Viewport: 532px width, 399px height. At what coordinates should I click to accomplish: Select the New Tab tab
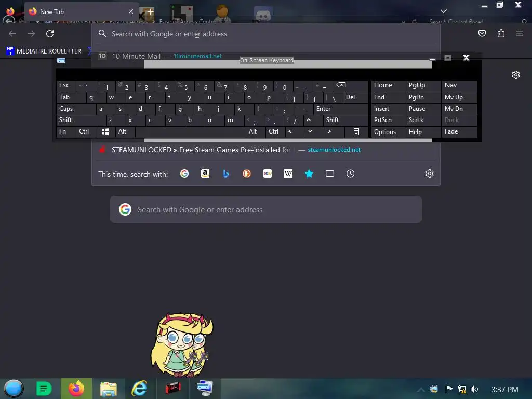coord(82,11)
